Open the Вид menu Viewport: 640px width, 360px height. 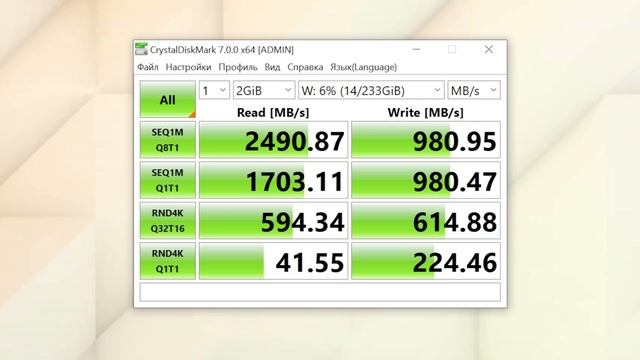point(272,67)
